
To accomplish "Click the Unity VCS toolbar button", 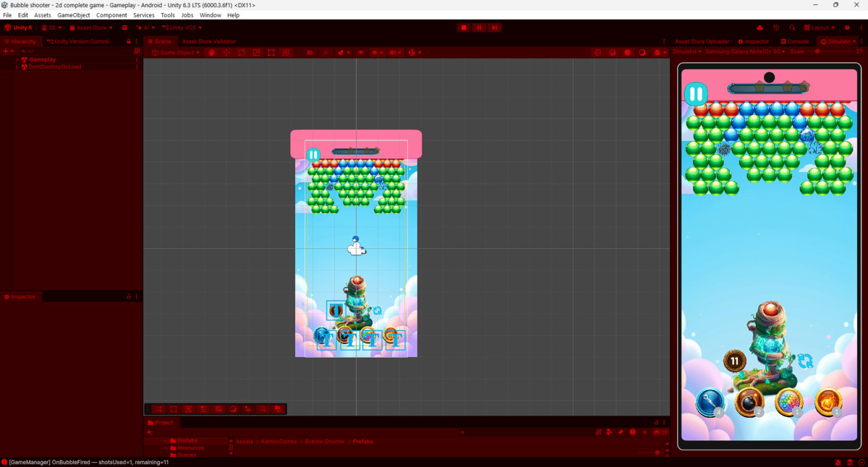I will [182, 28].
